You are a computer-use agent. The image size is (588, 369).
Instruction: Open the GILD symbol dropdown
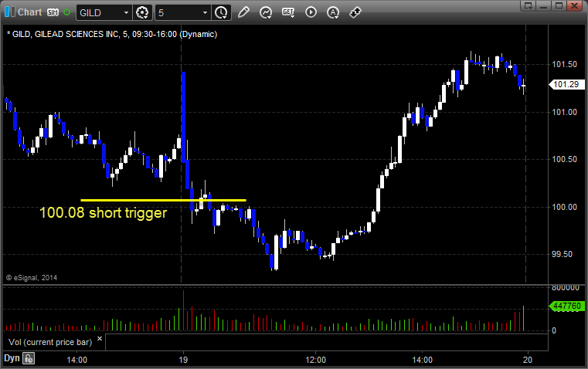(x=104, y=12)
